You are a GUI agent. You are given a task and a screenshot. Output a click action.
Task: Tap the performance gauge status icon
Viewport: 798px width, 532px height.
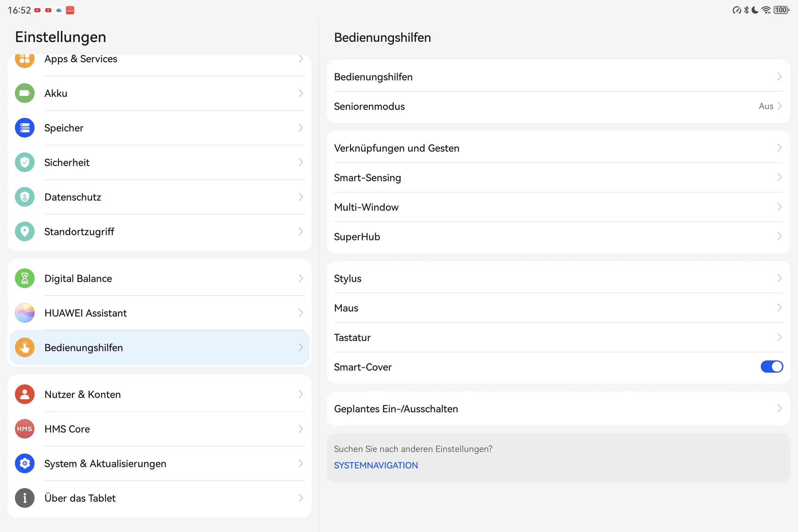pos(737,10)
